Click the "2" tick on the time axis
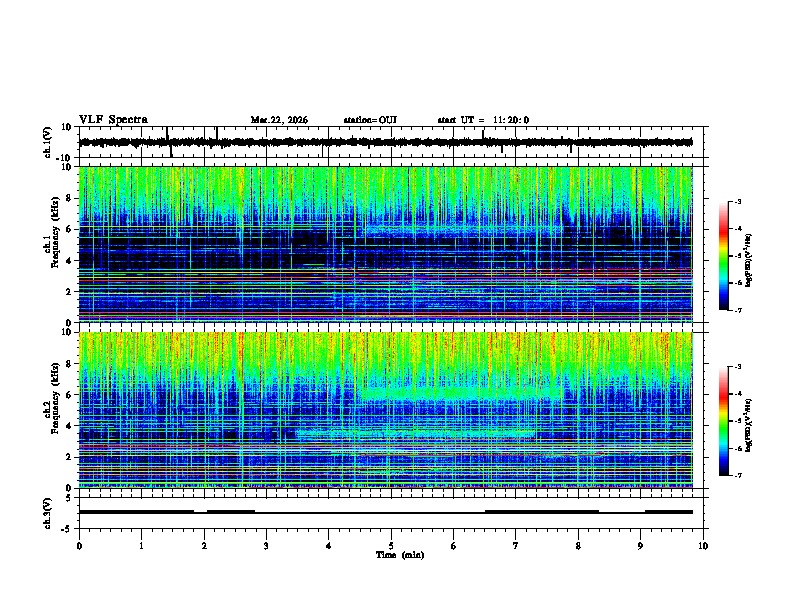 click(x=204, y=546)
